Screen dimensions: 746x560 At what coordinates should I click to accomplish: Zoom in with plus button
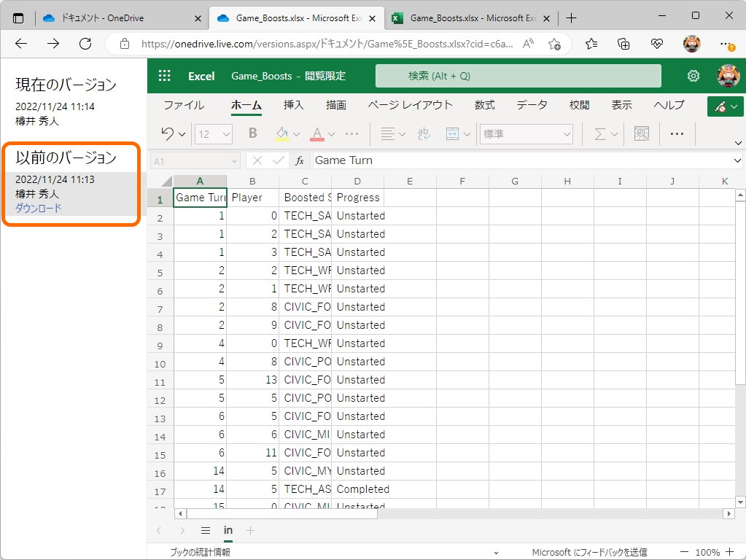point(729,552)
